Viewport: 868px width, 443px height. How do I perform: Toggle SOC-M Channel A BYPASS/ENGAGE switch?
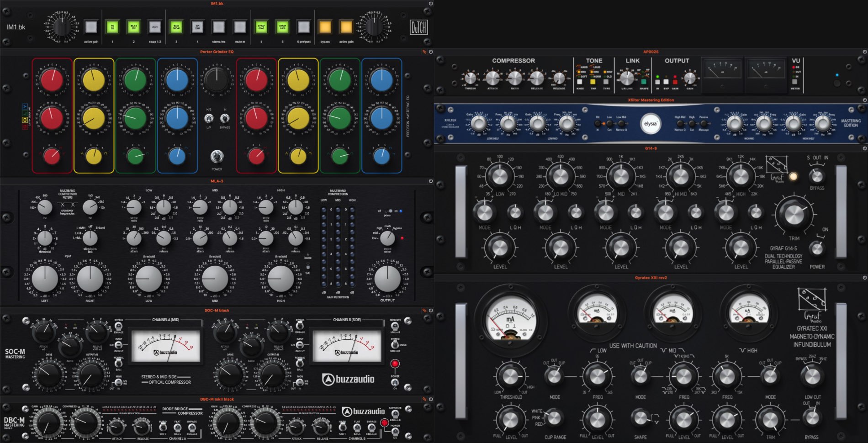(x=118, y=326)
